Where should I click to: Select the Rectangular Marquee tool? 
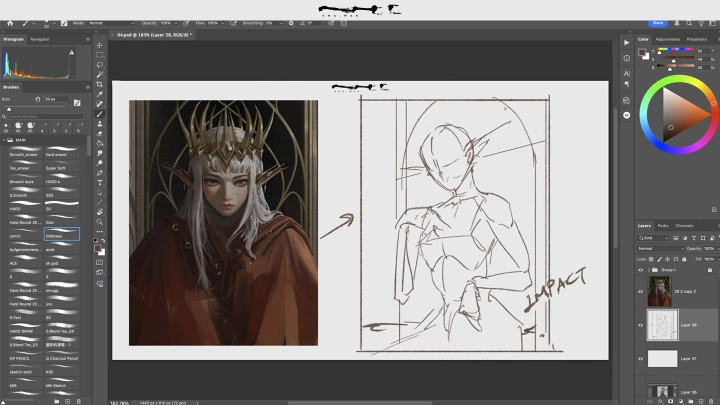[100, 55]
